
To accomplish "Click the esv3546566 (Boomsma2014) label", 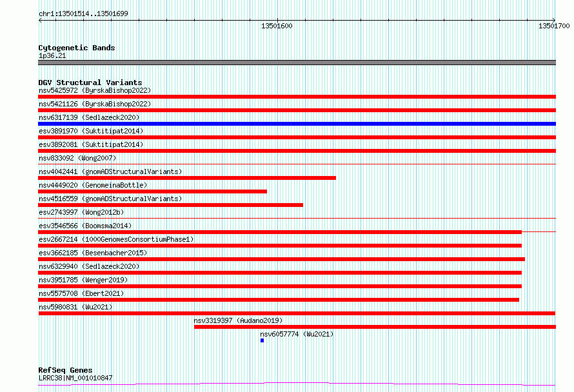I will [85, 226].
